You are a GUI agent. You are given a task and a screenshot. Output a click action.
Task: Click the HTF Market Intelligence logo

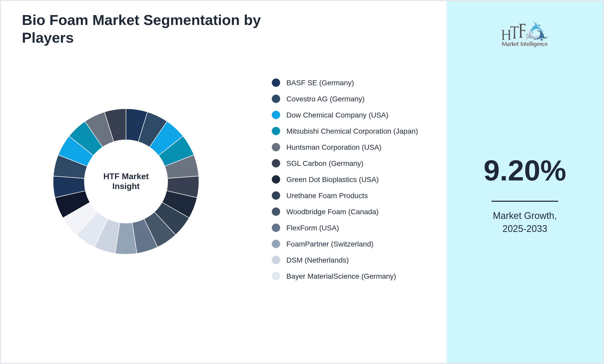[524, 35]
